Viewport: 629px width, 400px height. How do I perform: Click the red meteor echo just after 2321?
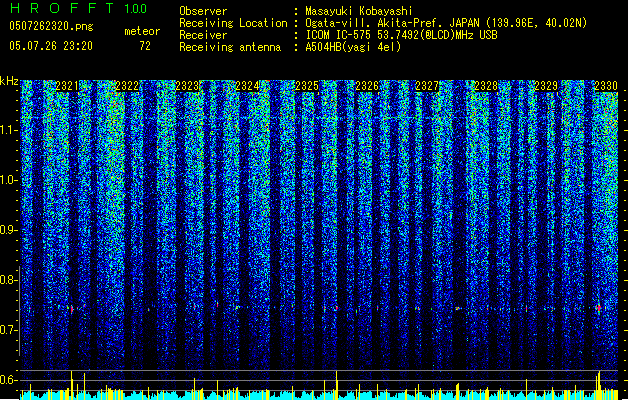click(x=72, y=309)
